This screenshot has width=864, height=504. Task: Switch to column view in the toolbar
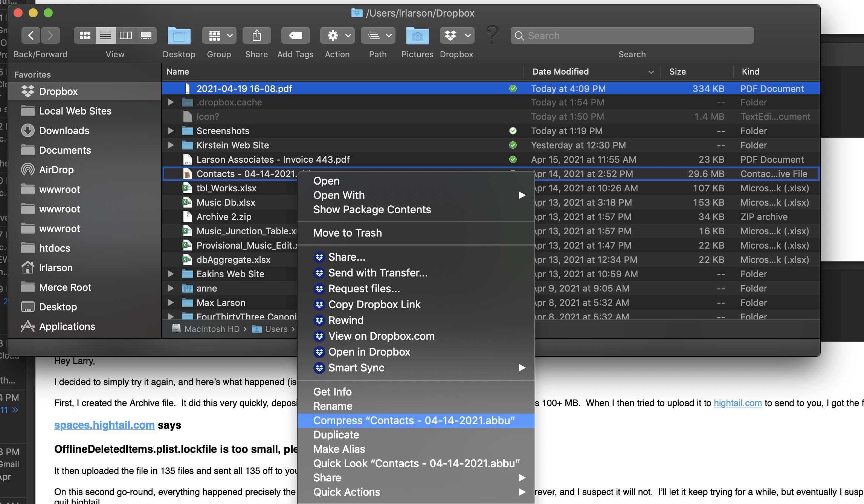pyautogui.click(x=126, y=36)
